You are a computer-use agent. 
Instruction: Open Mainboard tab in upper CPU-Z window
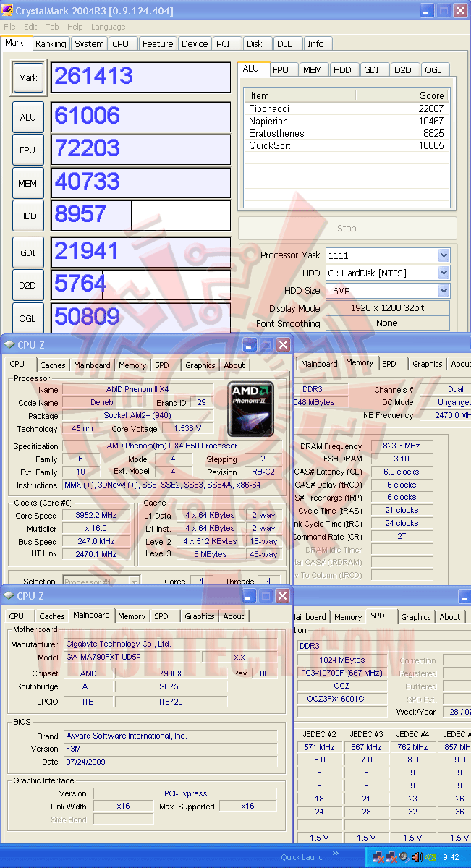click(x=93, y=365)
